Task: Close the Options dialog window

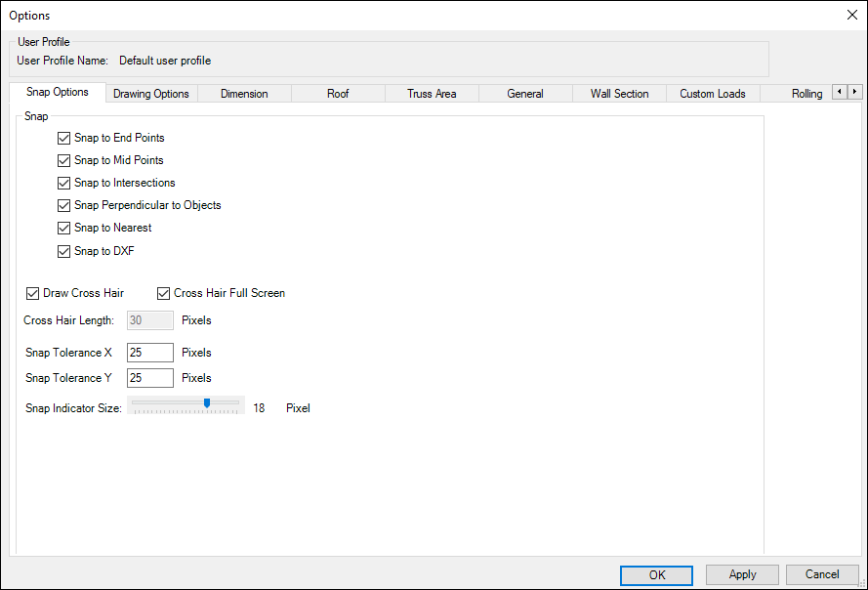Action: 850,15
